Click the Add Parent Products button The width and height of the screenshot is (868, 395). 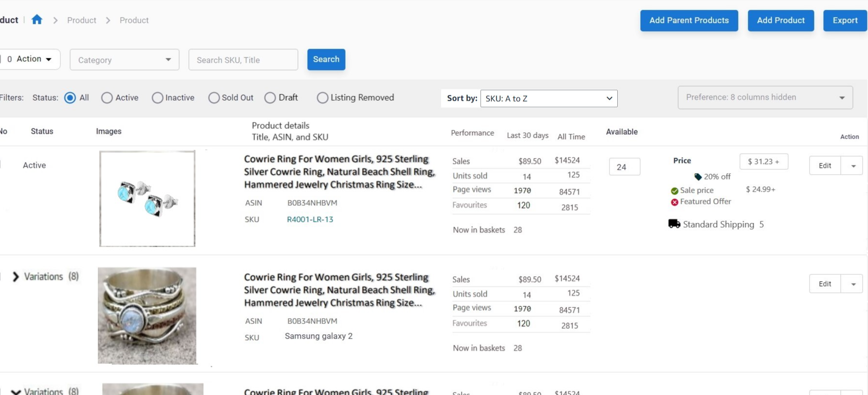688,20
